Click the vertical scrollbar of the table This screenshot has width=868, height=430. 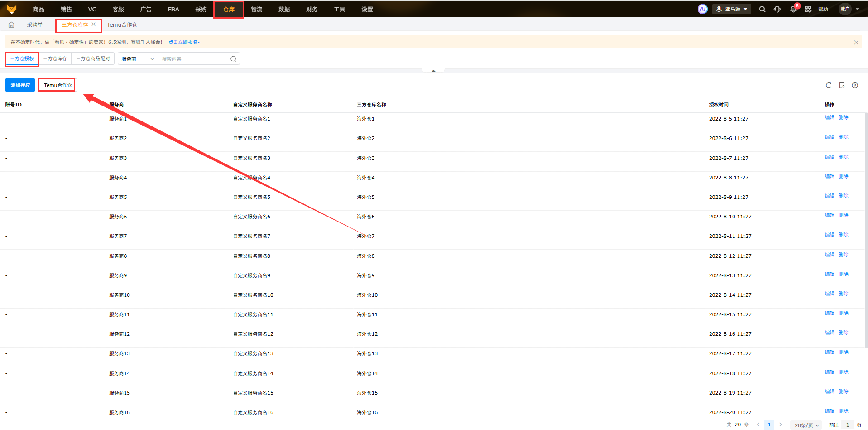click(x=866, y=230)
